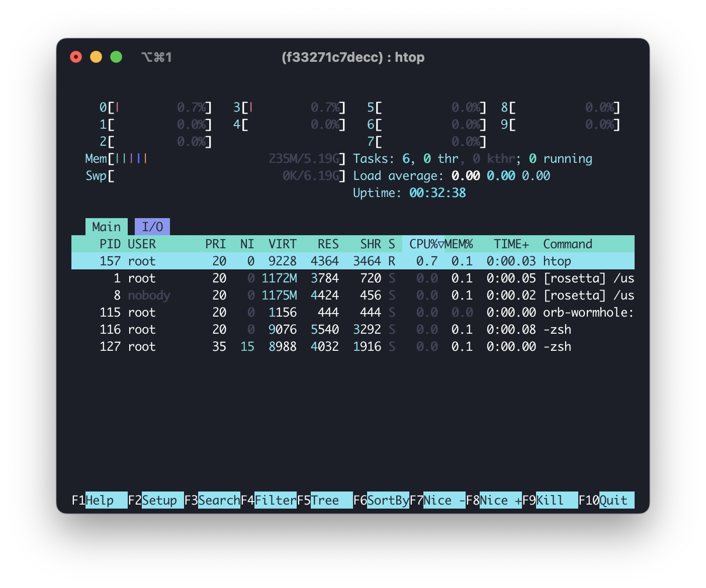Screen dimensions: 706x588
Task: Click the CPU 9 usage meter
Action: (x=560, y=124)
